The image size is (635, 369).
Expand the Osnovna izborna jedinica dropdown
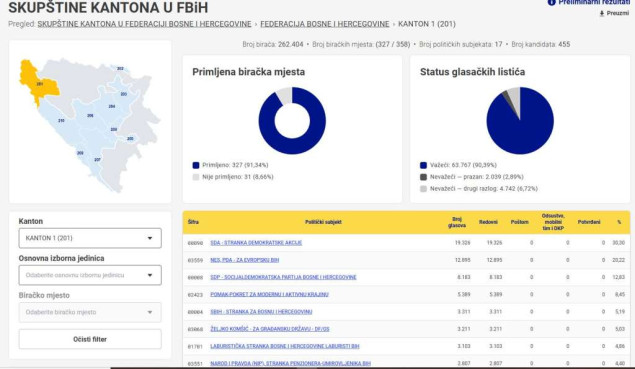[90, 275]
